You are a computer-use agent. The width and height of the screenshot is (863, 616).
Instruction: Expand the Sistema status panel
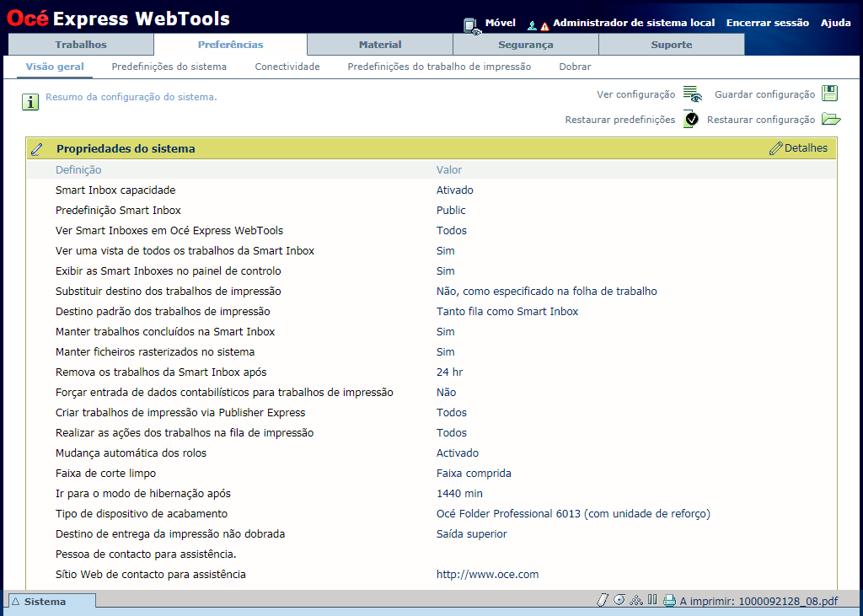pyautogui.click(x=51, y=602)
